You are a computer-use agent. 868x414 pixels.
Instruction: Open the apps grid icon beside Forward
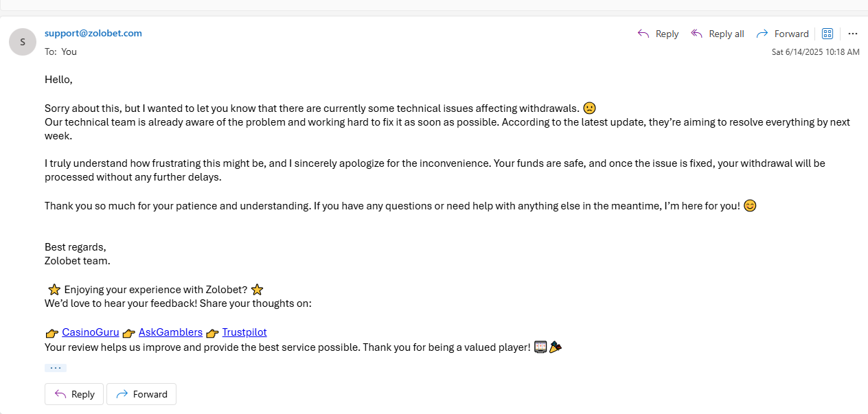[x=827, y=34]
